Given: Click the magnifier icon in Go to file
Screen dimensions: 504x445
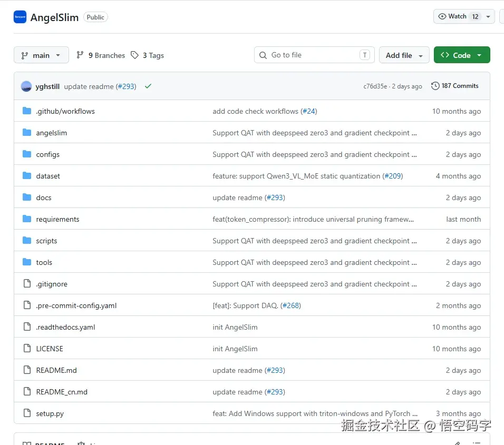Looking at the screenshot, I should tap(263, 55).
